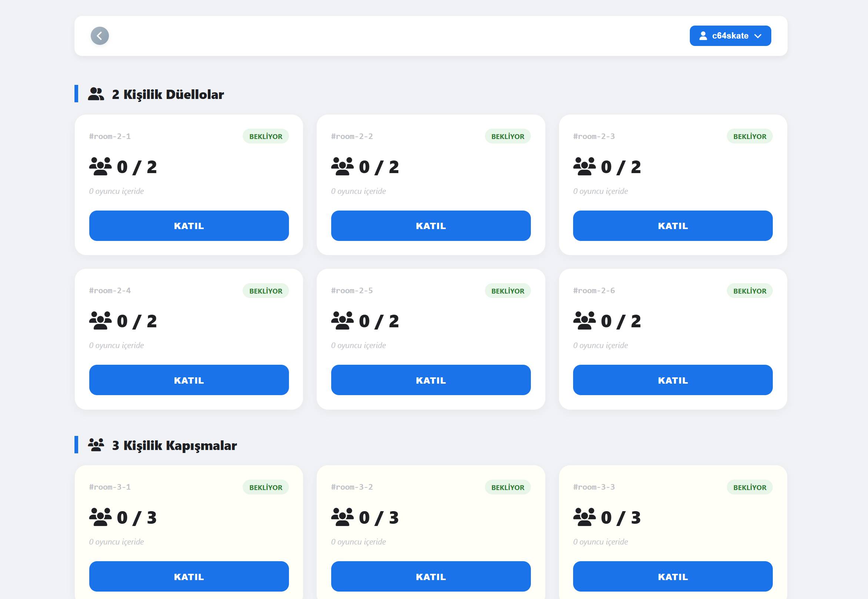Join room-3-3 with KATIL

click(x=672, y=576)
